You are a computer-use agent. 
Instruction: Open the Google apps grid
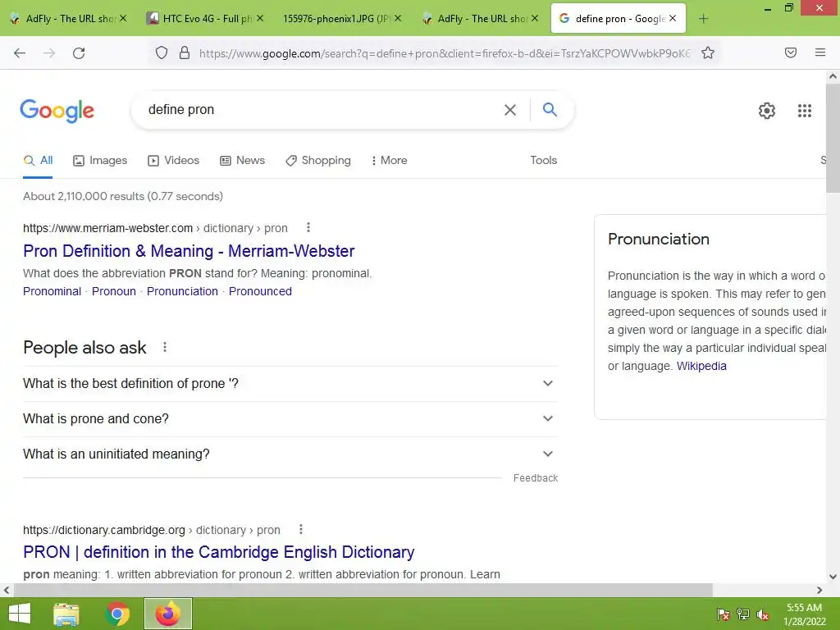(x=805, y=111)
